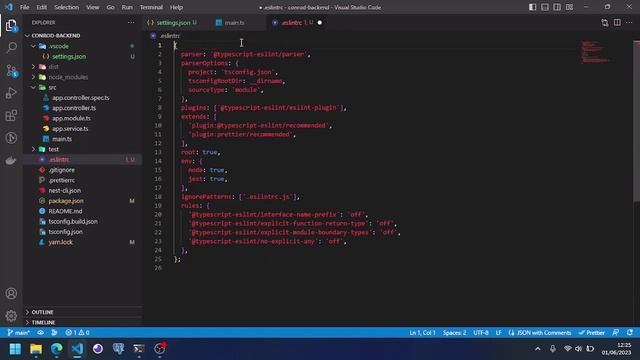Image resolution: width=640 pixels, height=360 pixels.
Task: Open README.md file
Action: pyautogui.click(x=83, y=211)
